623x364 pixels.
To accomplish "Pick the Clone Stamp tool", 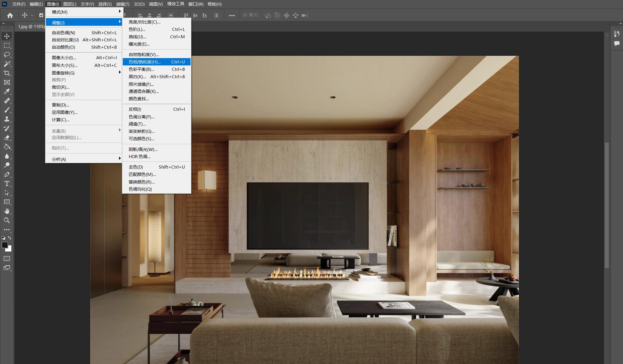I will (x=7, y=119).
